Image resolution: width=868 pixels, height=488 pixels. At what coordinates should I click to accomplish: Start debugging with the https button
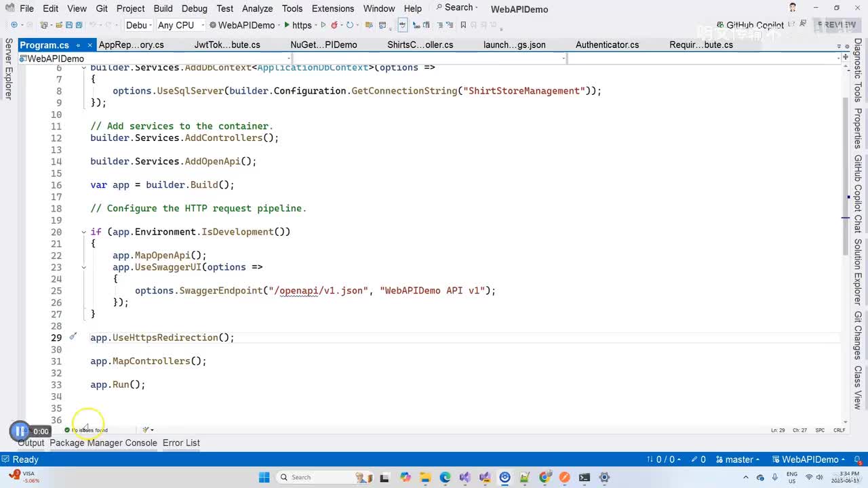(298, 25)
